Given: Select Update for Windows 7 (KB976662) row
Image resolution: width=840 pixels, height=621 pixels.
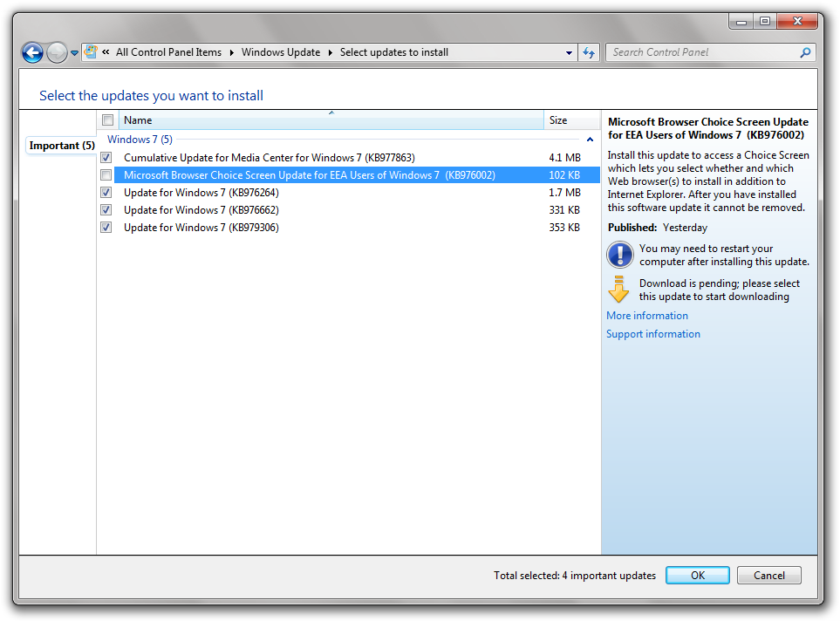Looking at the screenshot, I should [x=348, y=210].
